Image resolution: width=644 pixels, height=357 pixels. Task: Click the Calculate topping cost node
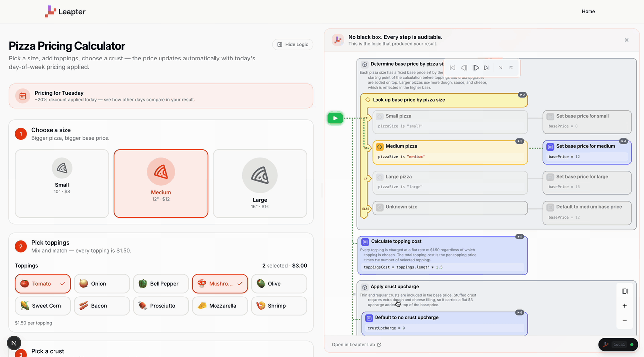[442, 255]
